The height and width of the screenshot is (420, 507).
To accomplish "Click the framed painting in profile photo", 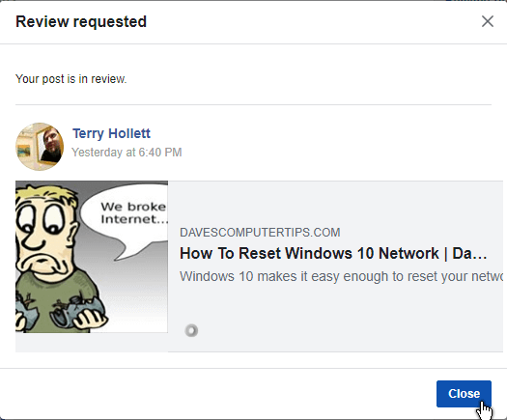I will click(x=23, y=150).
